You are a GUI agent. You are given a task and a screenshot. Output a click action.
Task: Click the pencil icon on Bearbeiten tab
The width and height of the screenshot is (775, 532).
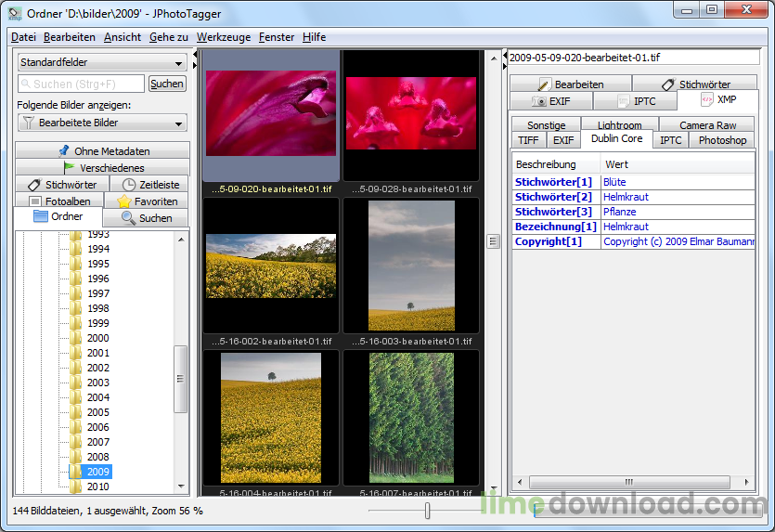point(544,84)
